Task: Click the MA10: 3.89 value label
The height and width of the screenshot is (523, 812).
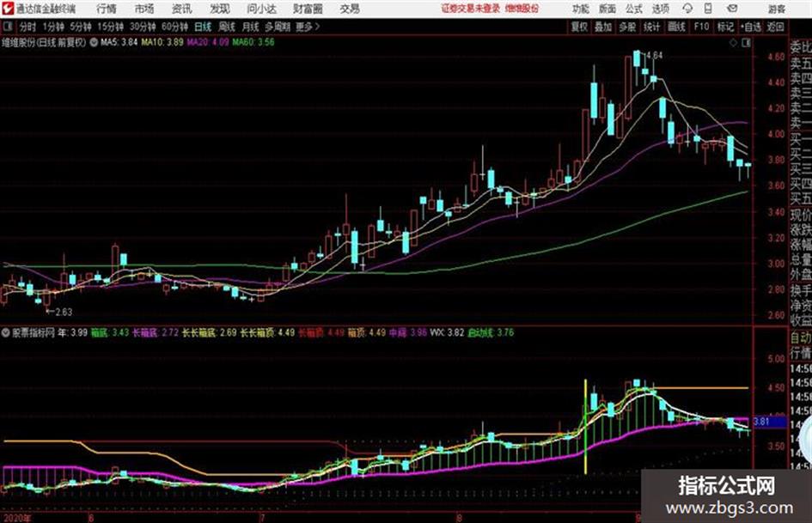Action: pyautogui.click(x=162, y=42)
